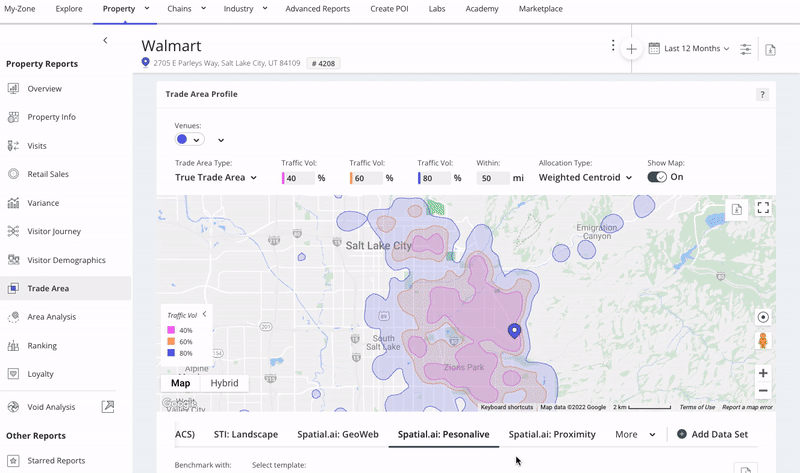Click the Visitor Demographics icon

click(13, 260)
